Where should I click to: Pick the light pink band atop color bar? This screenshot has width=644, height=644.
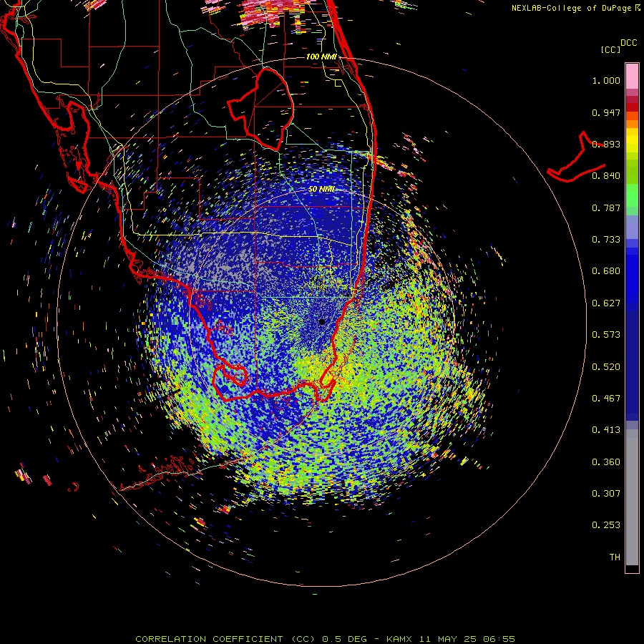tap(632, 76)
